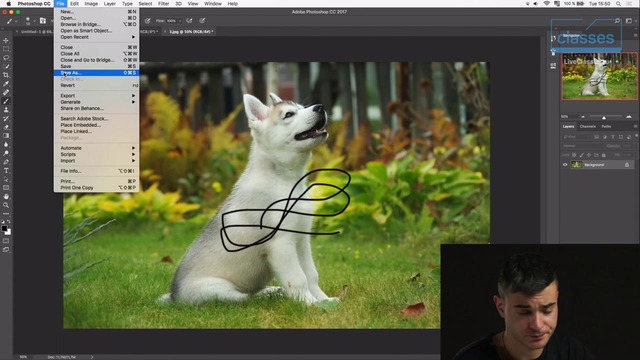Swap foreground and background colors
This screenshot has width=640, height=360.
9,222
